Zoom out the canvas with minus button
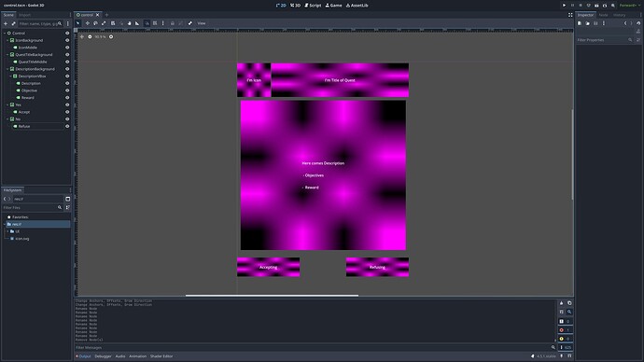Screen dimensions: 644x362 click(x=90, y=37)
